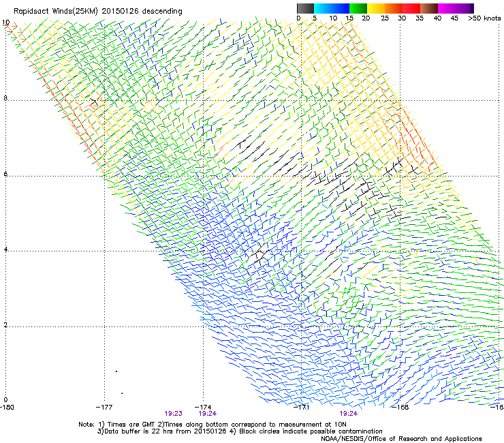The image size is (504, 443).
Task: Click the gray 0-5 knots legend swatch
Action: click(305, 8)
